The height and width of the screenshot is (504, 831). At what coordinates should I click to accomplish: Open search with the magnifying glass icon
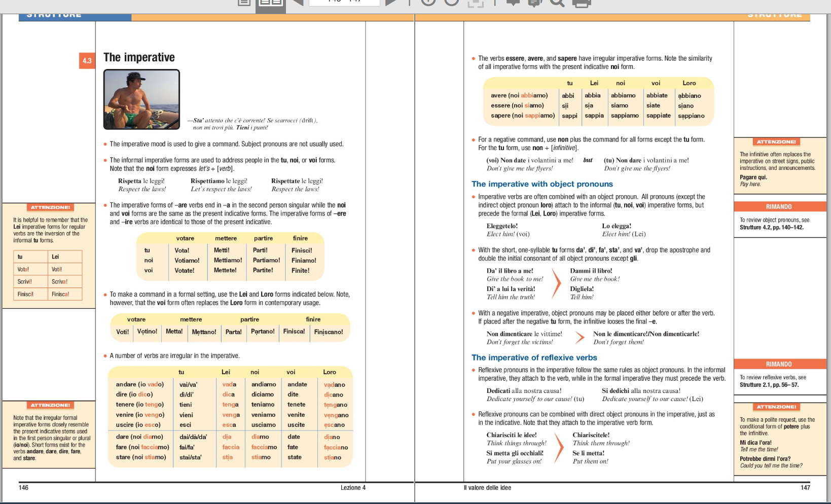coord(557,3)
